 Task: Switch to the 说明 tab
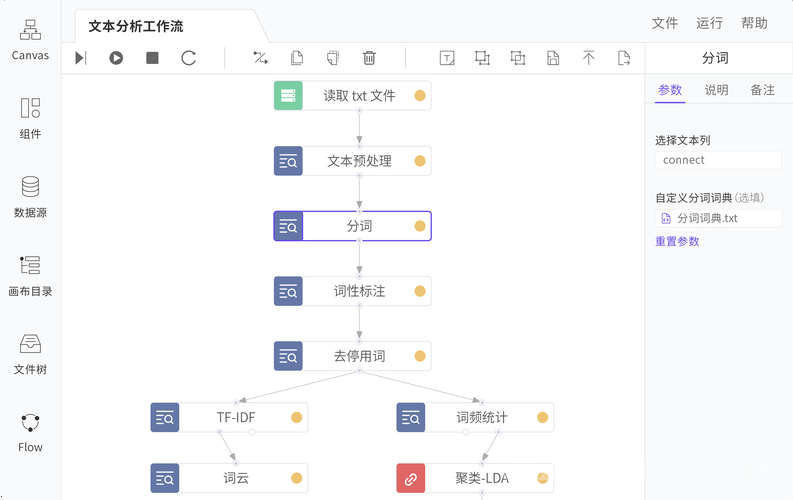pyautogui.click(x=717, y=90)
